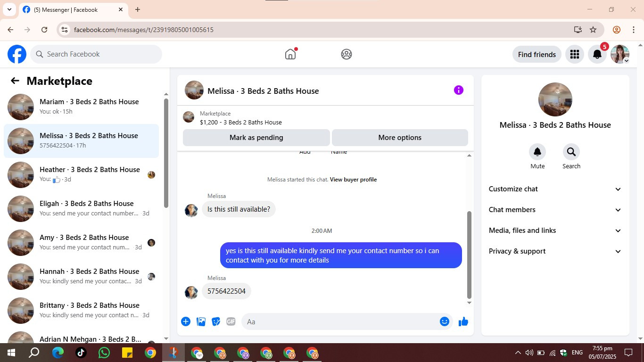Select the Messenger | Facebook browser tab
This screenshot has height=362, width=644.
tap(73, 9)
